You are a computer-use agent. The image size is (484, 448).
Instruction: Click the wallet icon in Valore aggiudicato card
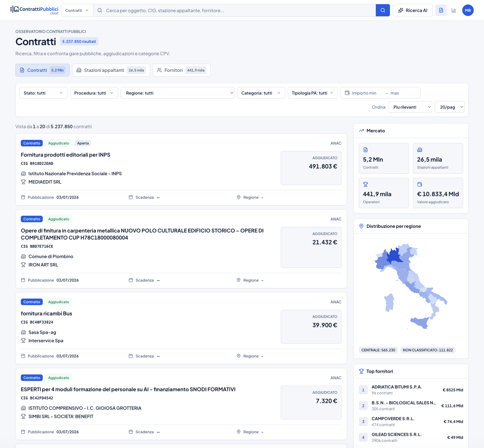pos(420,184)
